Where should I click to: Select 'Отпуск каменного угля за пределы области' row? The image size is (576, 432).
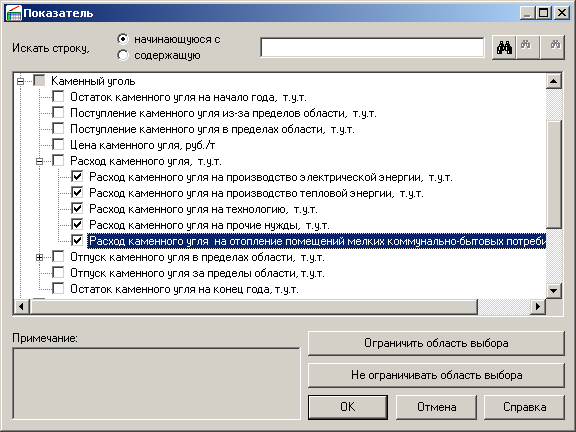[x=197, y=273]
